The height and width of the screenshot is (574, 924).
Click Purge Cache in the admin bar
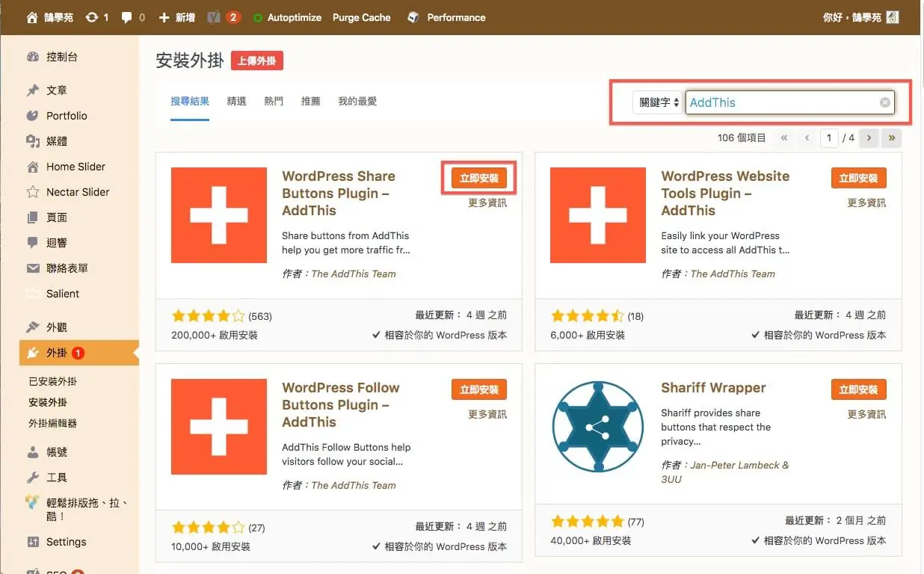tap(362, 17)
